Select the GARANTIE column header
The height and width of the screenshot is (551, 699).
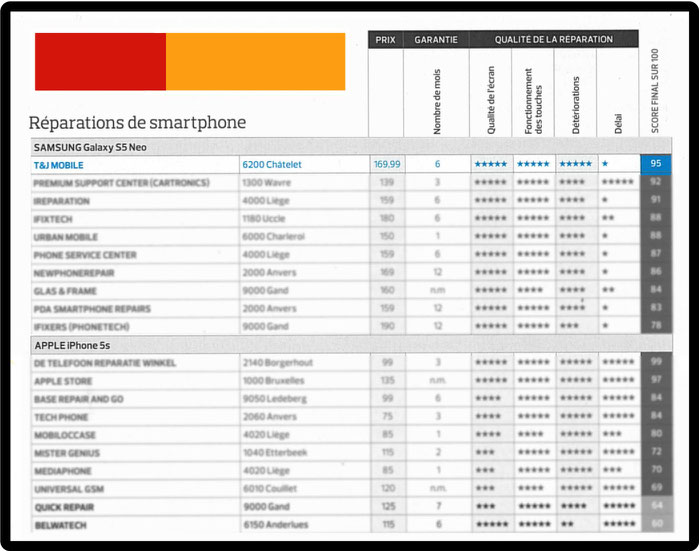pyautogui.click(x=436, y=40)
